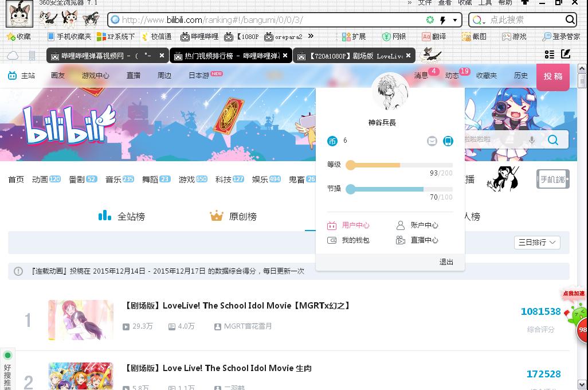
Task: Open 游戏中心 in the top nav
Action: coord(96,76)
